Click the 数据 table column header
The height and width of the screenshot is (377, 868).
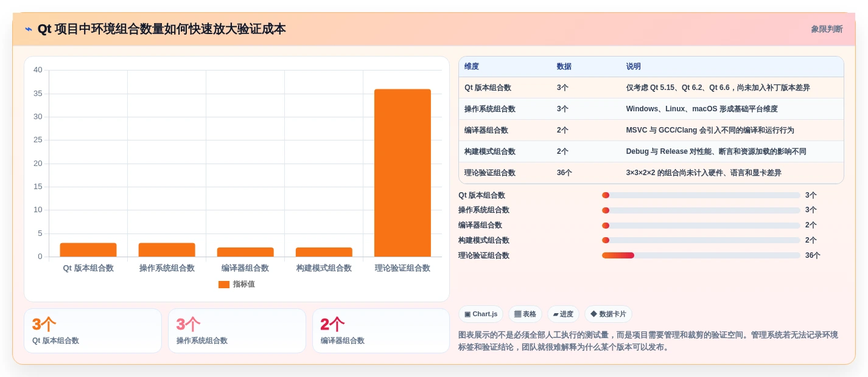point(564,66)
